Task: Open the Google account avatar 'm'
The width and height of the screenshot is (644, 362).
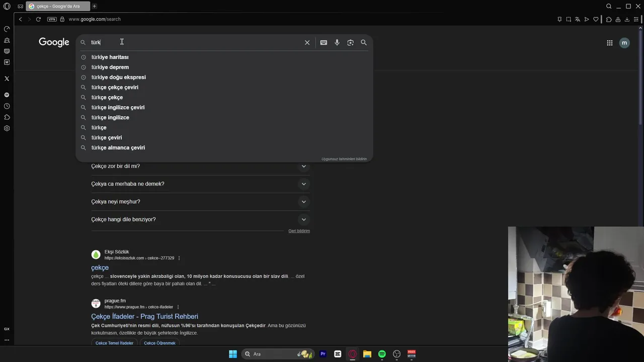Action: coord(624,43)
